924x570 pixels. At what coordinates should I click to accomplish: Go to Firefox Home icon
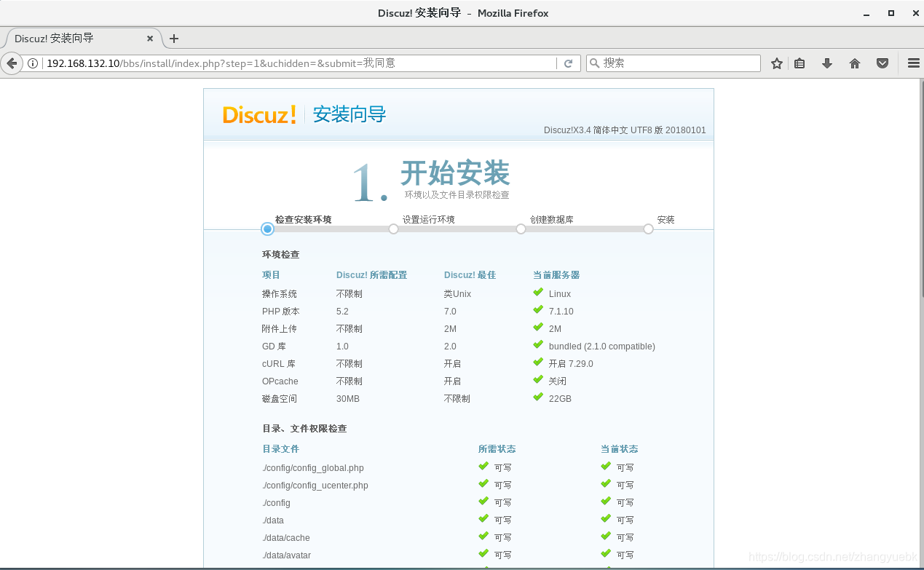(855, 63)
